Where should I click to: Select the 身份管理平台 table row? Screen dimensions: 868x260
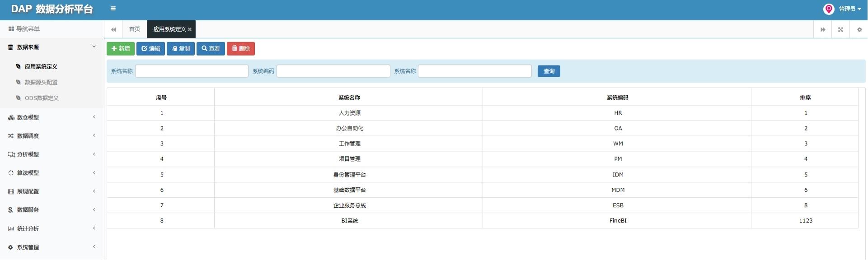click(483, 175)
